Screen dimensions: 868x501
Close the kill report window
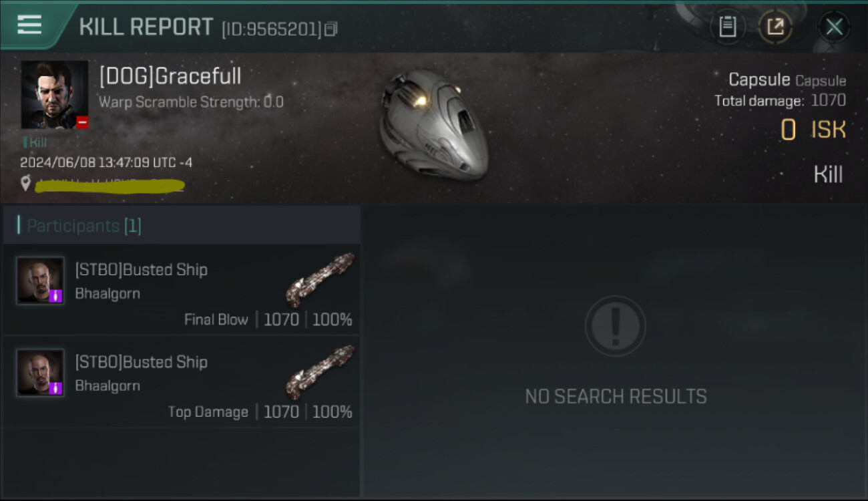(x=834, y=27)
